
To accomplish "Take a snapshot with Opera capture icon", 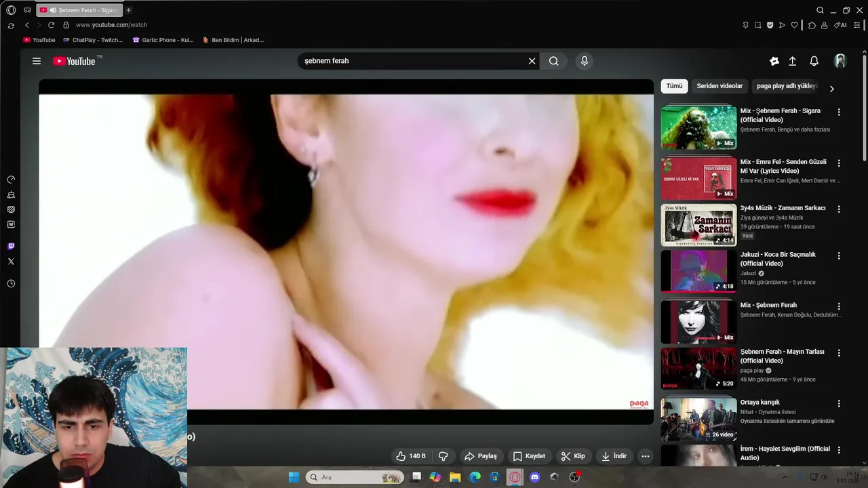I will tap(757, 25).
